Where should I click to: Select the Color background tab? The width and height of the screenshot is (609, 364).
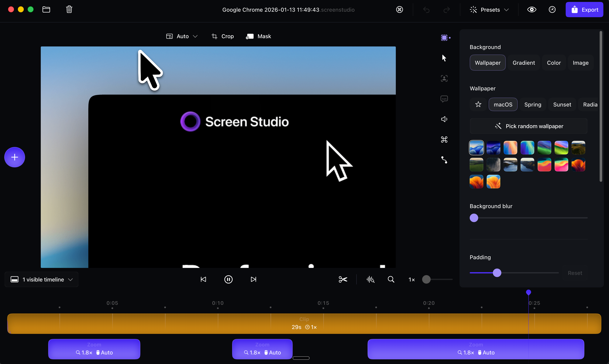pos(554,63)
